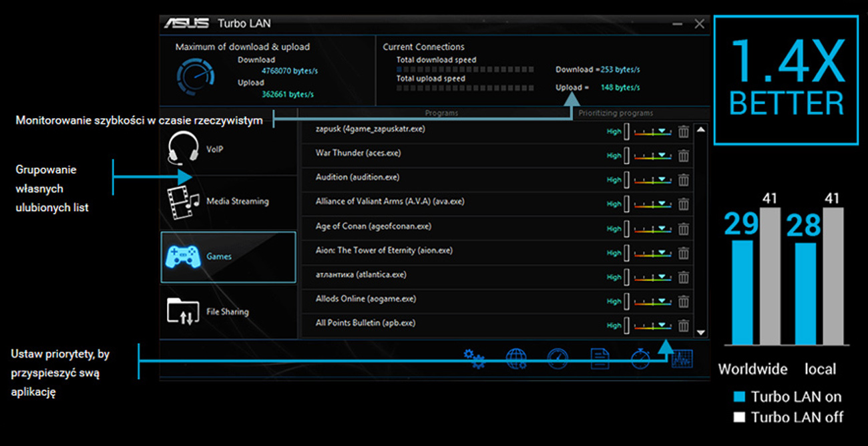Open the document report icon in toolbar
Viewport: 868px width, 446px height.
(x=600, y=359)
